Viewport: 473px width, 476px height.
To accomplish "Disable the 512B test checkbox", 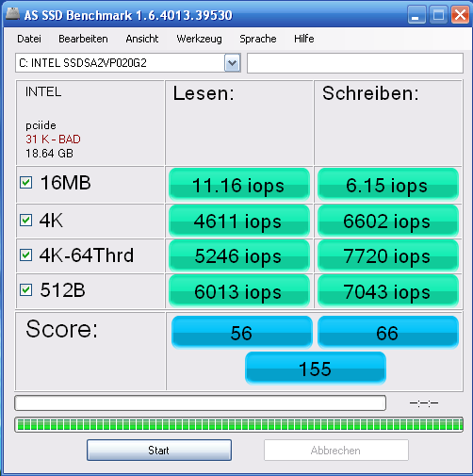I will click(x=25, y=290).
